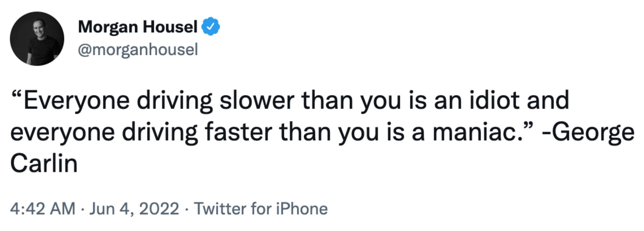The height and width of the screenshot is (231, 644).
Task: Click the word "iPhone" in the footer
Action: coord(302,209)
